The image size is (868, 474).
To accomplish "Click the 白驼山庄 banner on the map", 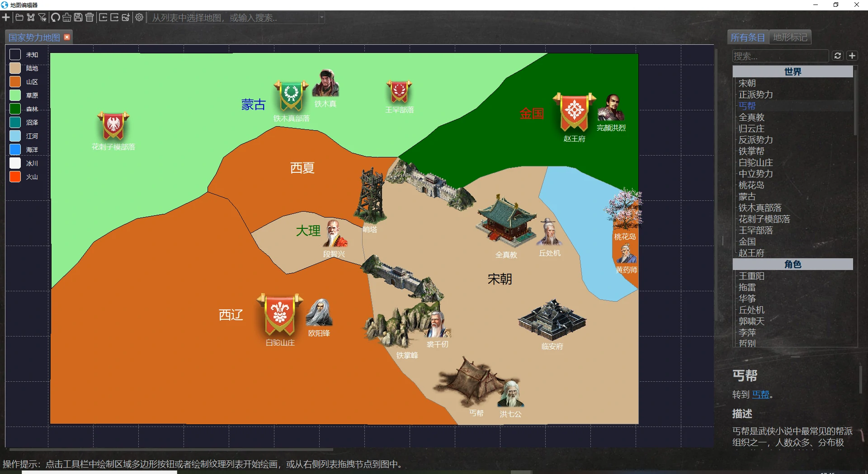I will coord(280,315).
